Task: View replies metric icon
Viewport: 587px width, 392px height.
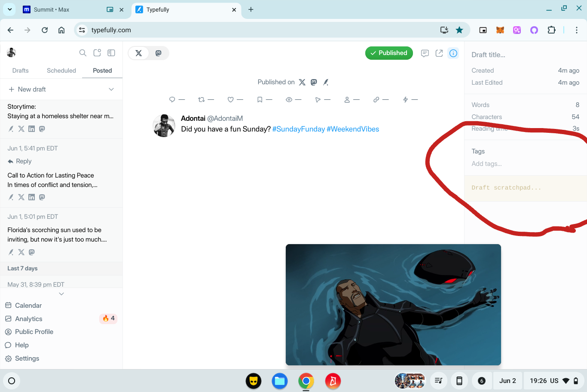Action: point(172,100)
